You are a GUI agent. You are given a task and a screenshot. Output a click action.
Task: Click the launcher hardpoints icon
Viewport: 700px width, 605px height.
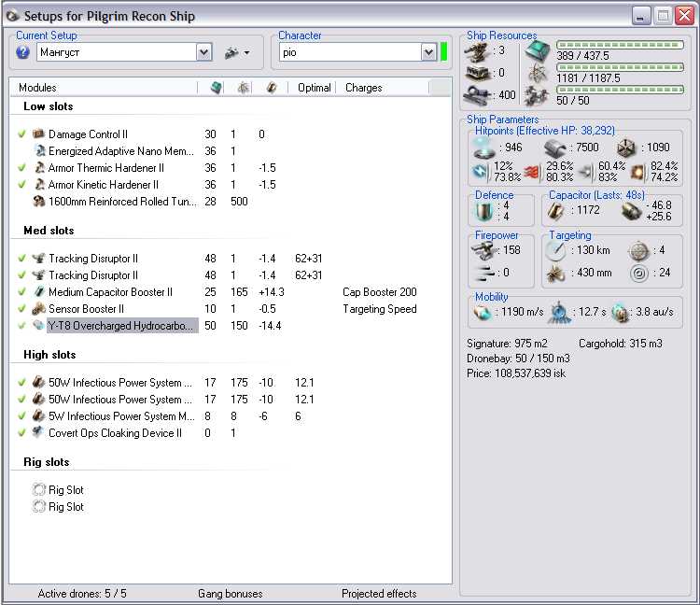pos(477,73)
